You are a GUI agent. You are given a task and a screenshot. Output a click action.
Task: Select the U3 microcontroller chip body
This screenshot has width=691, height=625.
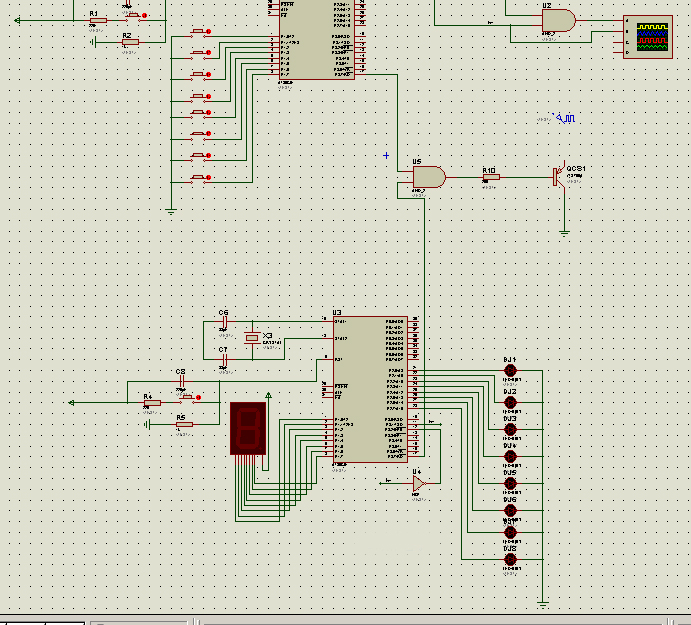(370, 389)
